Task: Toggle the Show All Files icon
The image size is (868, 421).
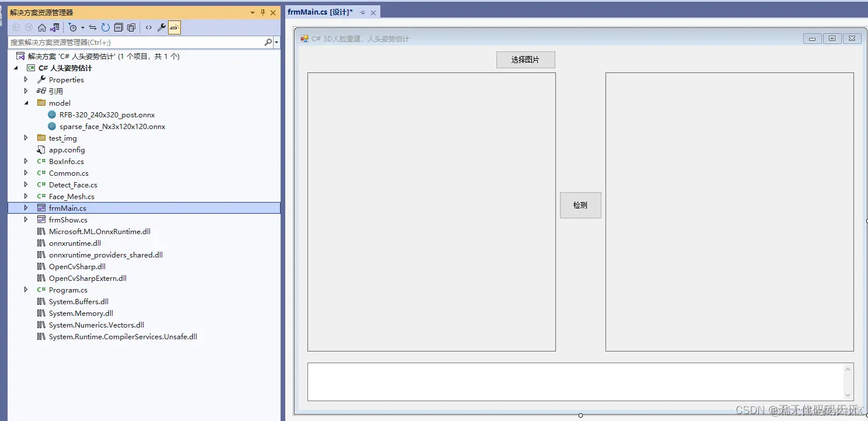Action: point(131,27)
